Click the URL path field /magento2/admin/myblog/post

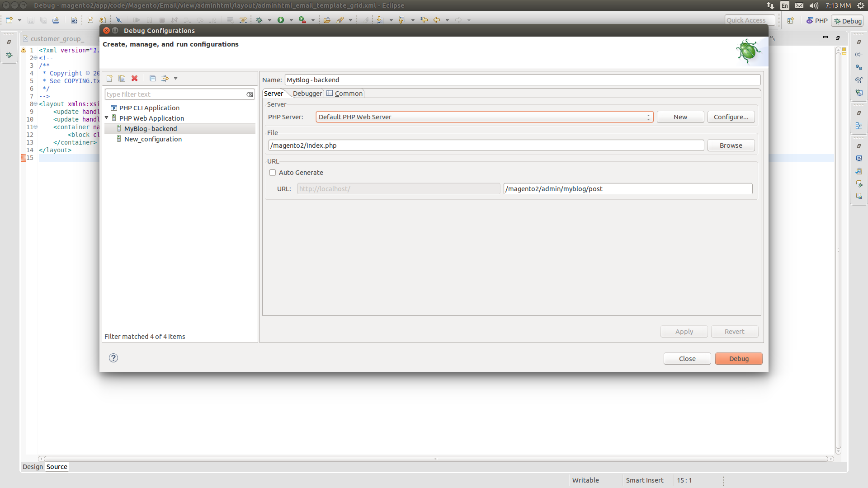[x=628, y=189]
